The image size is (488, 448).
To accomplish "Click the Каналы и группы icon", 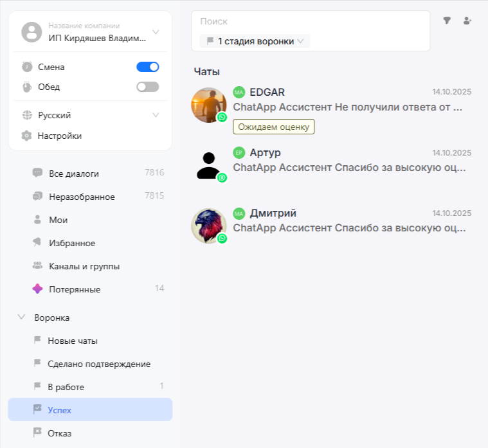I will click(x=37, y=266).
